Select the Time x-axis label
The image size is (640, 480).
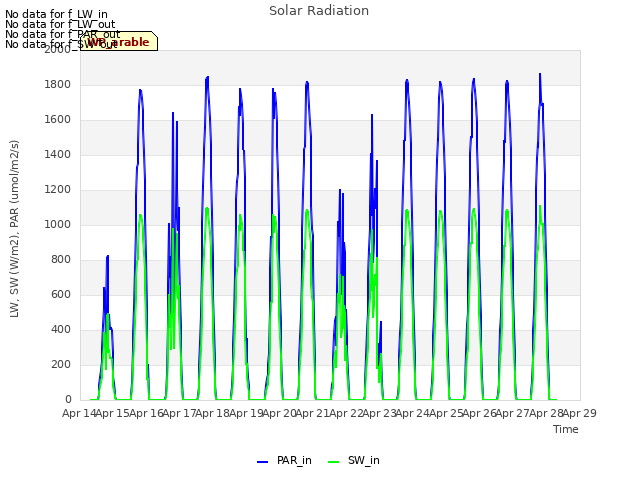pos(566,429)
